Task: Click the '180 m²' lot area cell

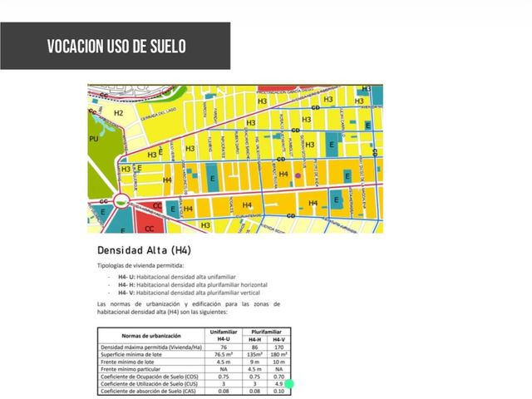Action: pos(279,355)
